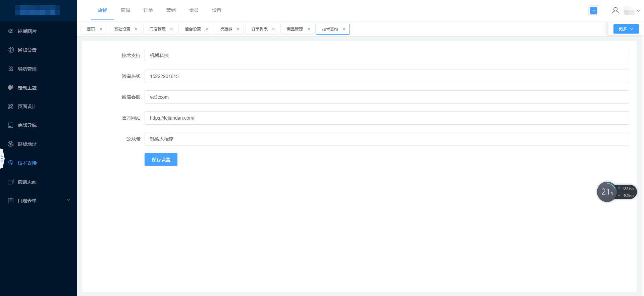Click the sidebar collapse handle with dots
The width and height of the screenshot is (644, 296).
(2, 158)
